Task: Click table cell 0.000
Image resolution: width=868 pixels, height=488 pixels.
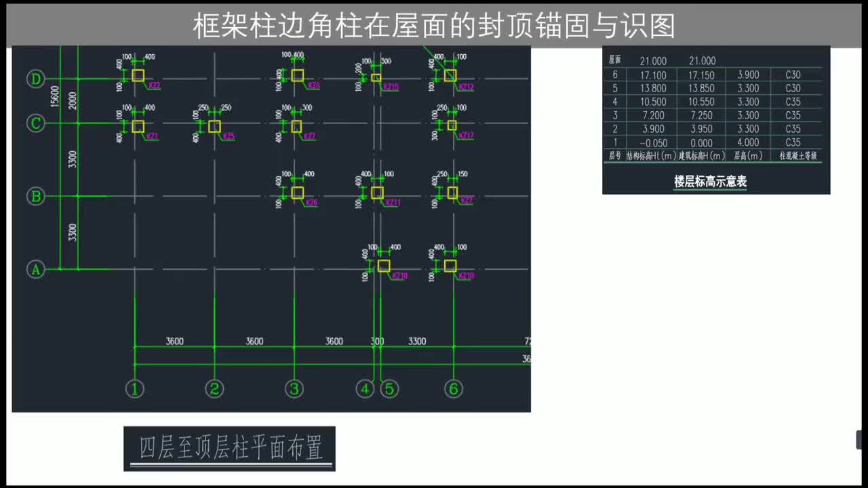Action: pos(701,143)
